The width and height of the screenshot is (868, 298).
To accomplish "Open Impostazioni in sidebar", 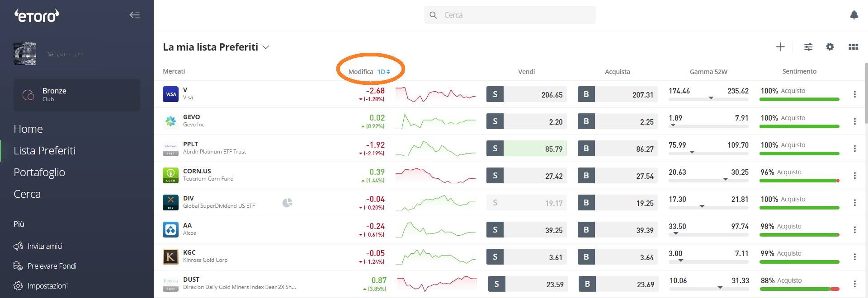I will pos(41,286).
